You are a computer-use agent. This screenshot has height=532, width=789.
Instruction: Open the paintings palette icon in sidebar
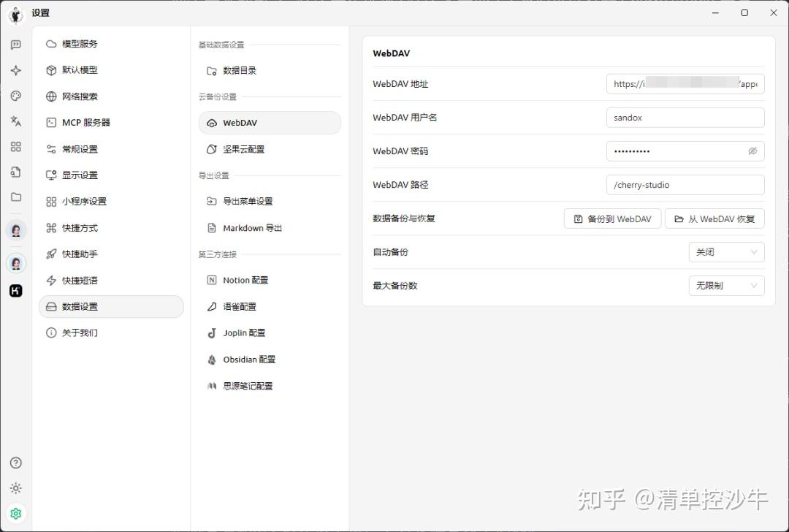(x=15, y=96)
